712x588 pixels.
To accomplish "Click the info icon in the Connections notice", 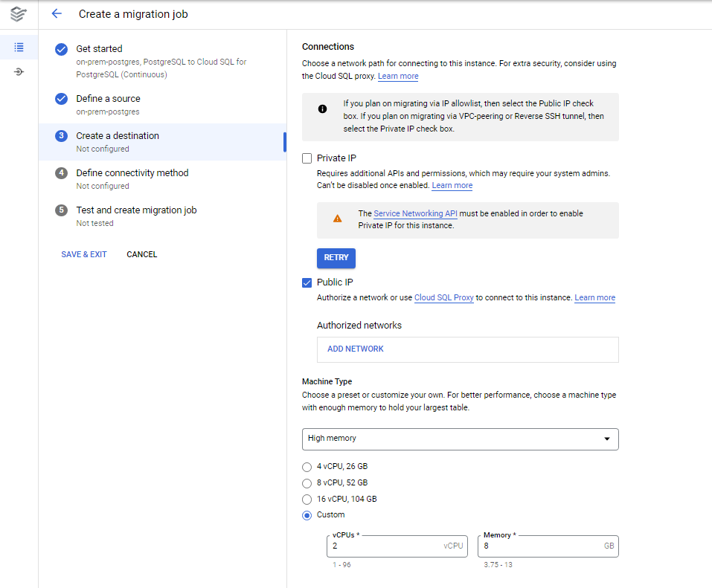I will pyautogui.click(x=322, y=109).
